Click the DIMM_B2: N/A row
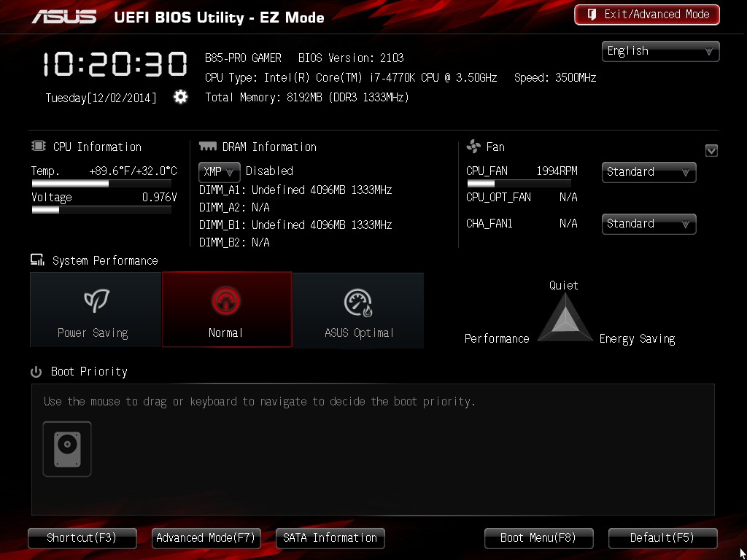The image size is (747, 560). click(234, 242)
